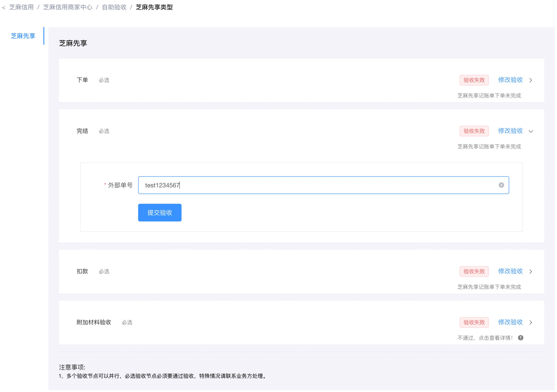The height and width of the screenshot is (392, 557).
Task: Select the 芝麻先享 sidebar tab
Action: coord(23,36)
